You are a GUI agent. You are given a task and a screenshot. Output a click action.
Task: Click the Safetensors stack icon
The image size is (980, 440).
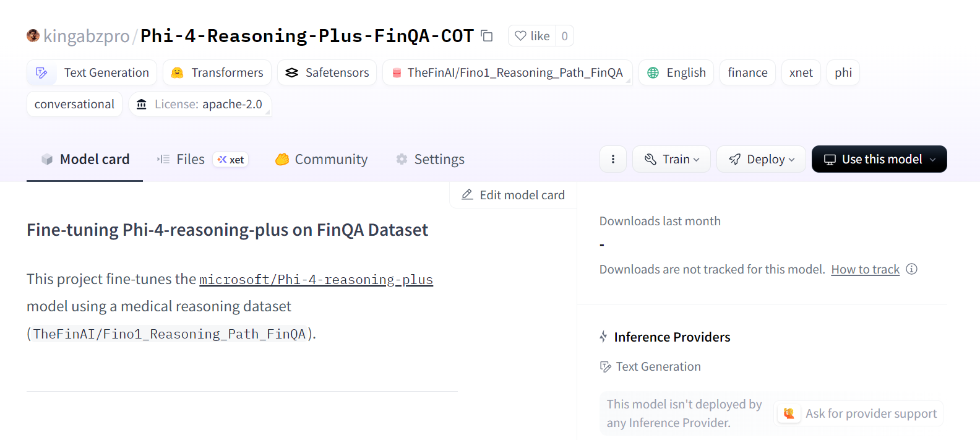(292, 72)
